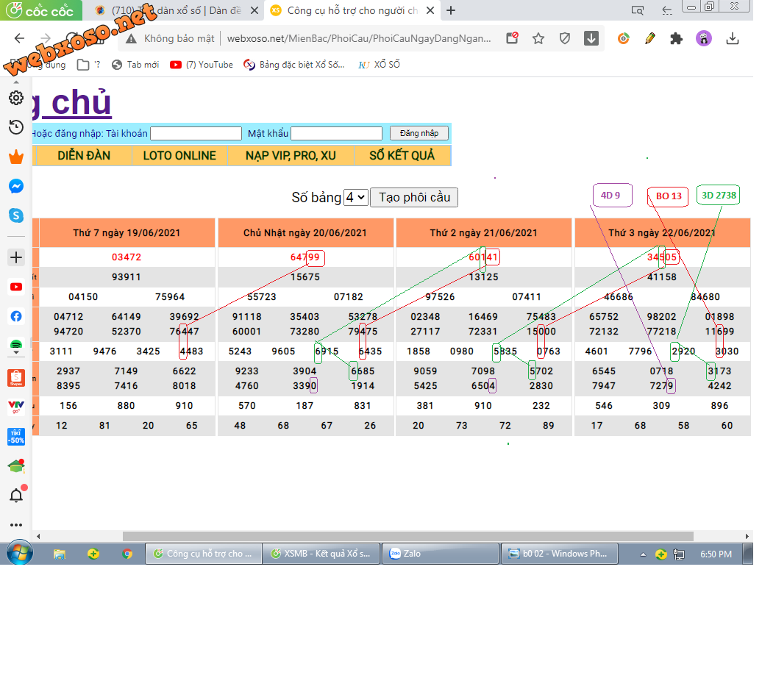Expand more sidebar items with three dots
The width and height of the screenshot is (762, 700).
[16, 525]
